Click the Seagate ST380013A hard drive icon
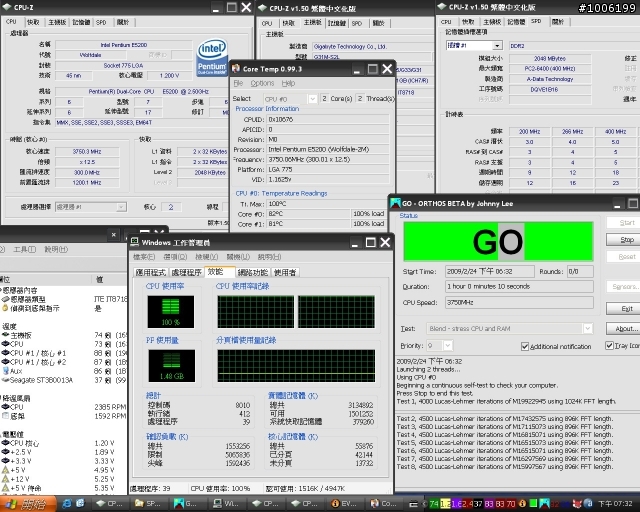Screen dimensions: 640x512 pyautogui.click(x=5, y=380)
